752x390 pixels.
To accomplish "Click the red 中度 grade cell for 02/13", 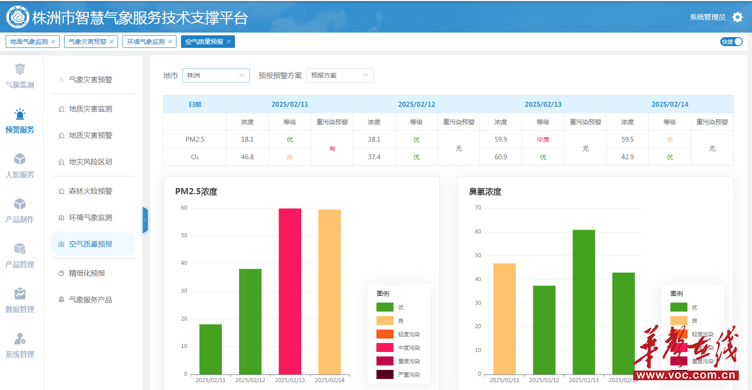I will (x=543, y=140).
